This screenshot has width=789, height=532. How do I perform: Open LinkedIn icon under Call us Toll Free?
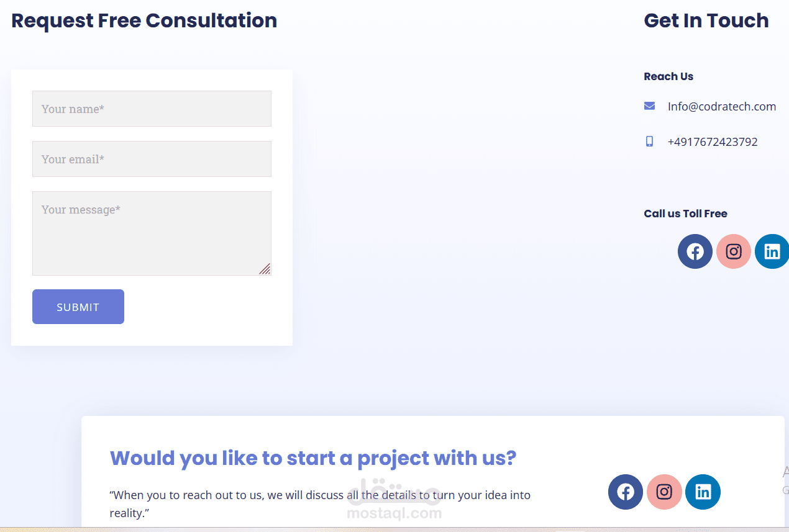click(x=772, y=251)
